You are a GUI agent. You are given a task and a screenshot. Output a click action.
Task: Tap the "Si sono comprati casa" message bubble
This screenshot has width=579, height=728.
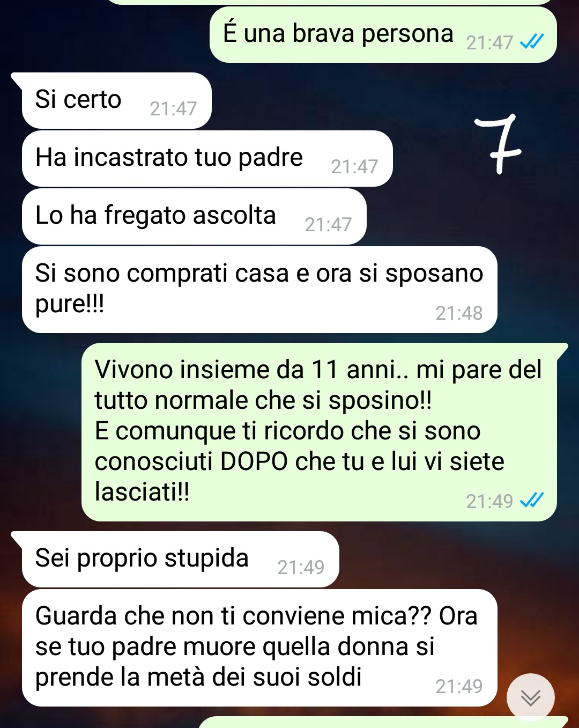click(x=259, y=290)
